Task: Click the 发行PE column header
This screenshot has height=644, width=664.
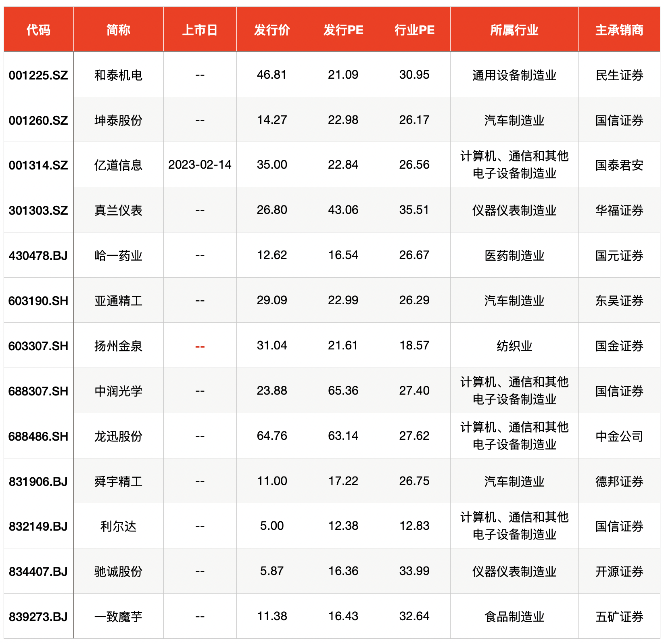Action: point(343,30)
